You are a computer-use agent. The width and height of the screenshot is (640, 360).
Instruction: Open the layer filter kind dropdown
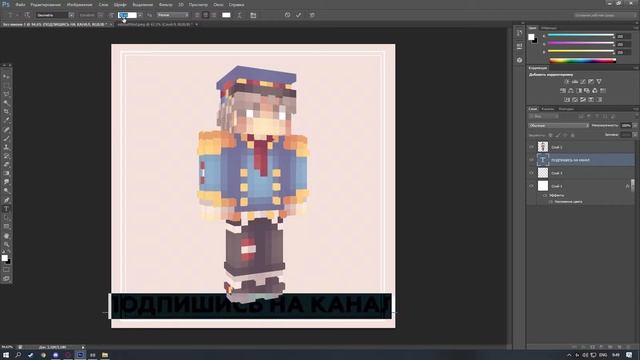click(x=544, y=117)
